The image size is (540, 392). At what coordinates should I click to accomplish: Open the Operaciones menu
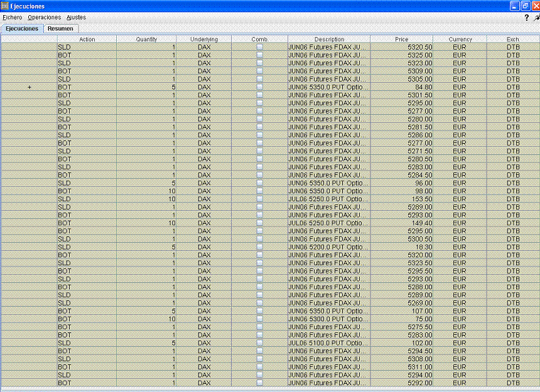45,18
